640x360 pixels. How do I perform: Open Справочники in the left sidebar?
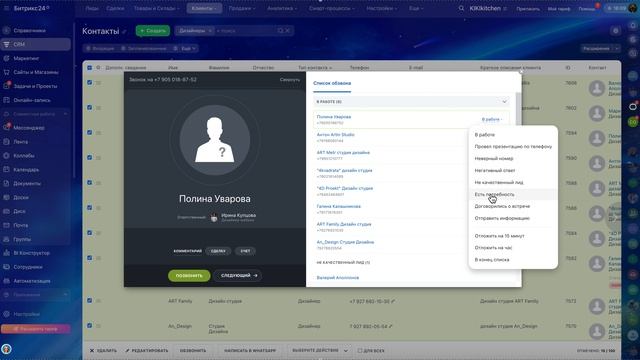29,31
